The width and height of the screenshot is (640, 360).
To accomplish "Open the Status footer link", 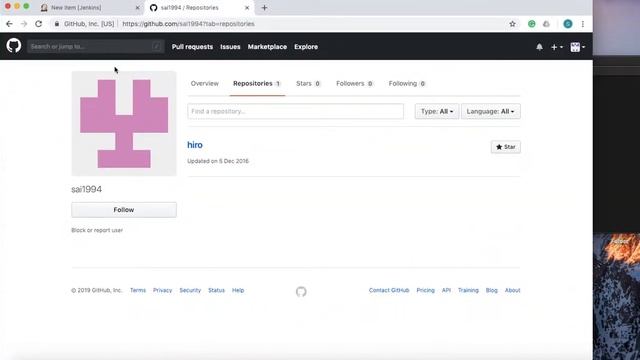I will point(216,290).
